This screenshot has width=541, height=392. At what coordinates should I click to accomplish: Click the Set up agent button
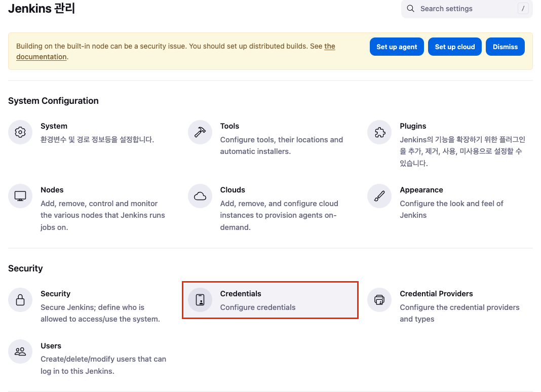397,47
